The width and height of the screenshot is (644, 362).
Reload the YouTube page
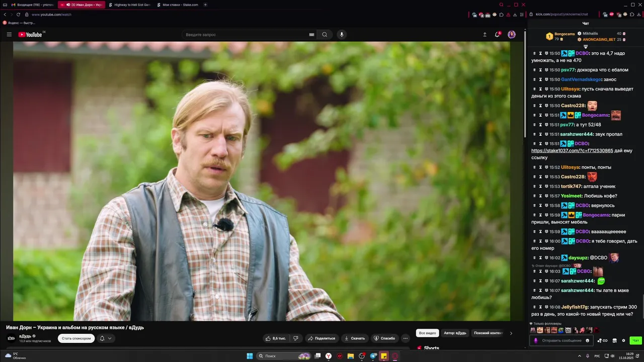(x=18, y=15)
